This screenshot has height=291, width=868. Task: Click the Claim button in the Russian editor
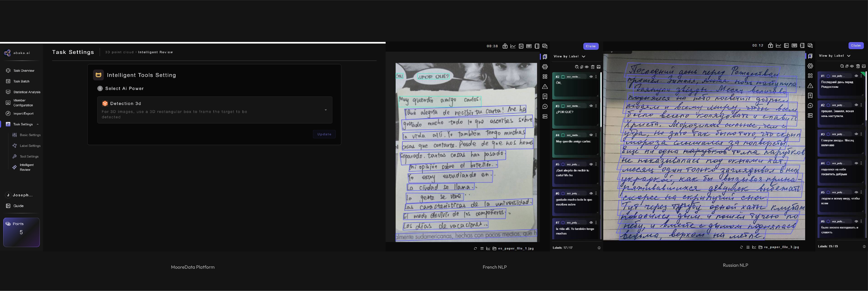(856, 46)
